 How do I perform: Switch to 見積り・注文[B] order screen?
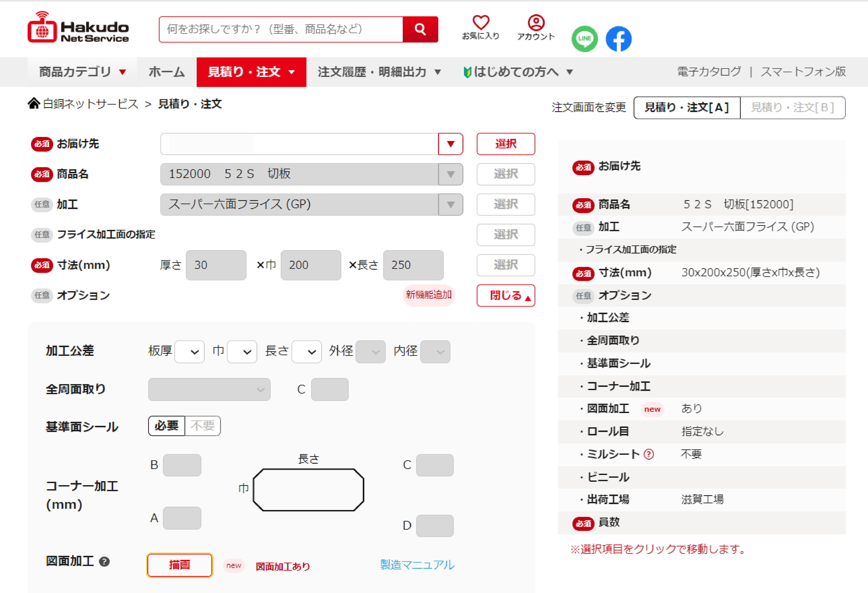[792, 108]
